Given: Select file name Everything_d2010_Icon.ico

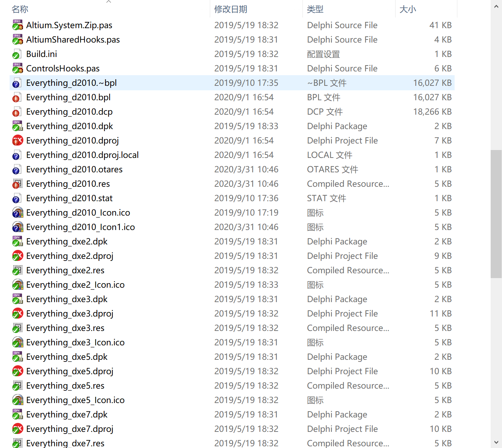Looking at the screenshot, I should click(x=78, y=212).
